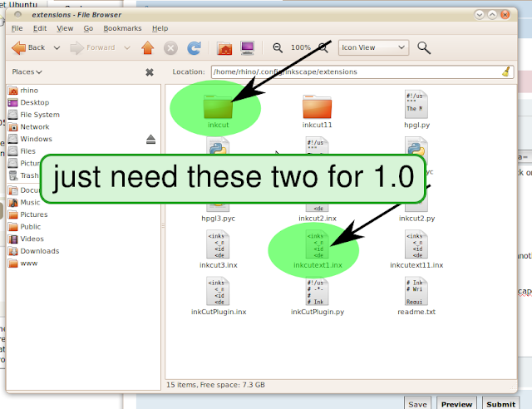Screen dimensions: 532x409
Task: Open the Edit menu
Action: pos(40,28)
